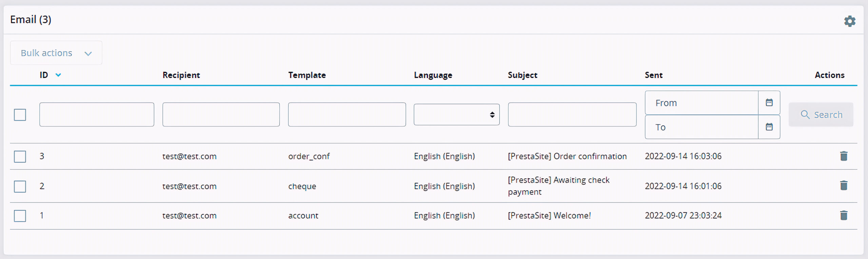868x259 pixels.
Task: Tick the select-all checkbox in filter row
Action: (x=20, y=115)
